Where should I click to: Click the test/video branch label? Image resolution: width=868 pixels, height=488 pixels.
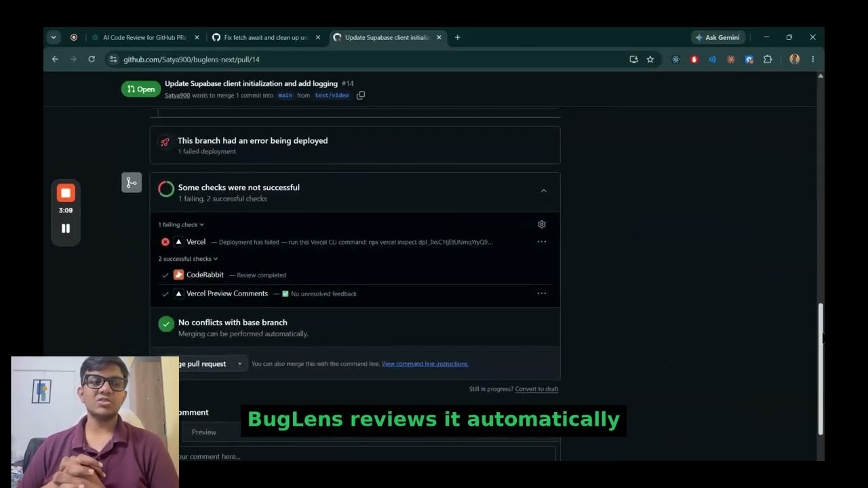(x=332, y=96)
